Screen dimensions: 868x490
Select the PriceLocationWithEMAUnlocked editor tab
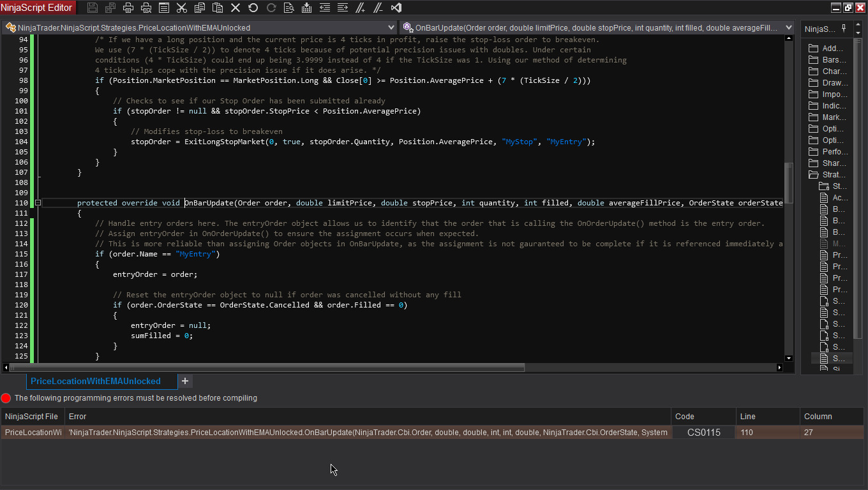[x=96, y=381]
